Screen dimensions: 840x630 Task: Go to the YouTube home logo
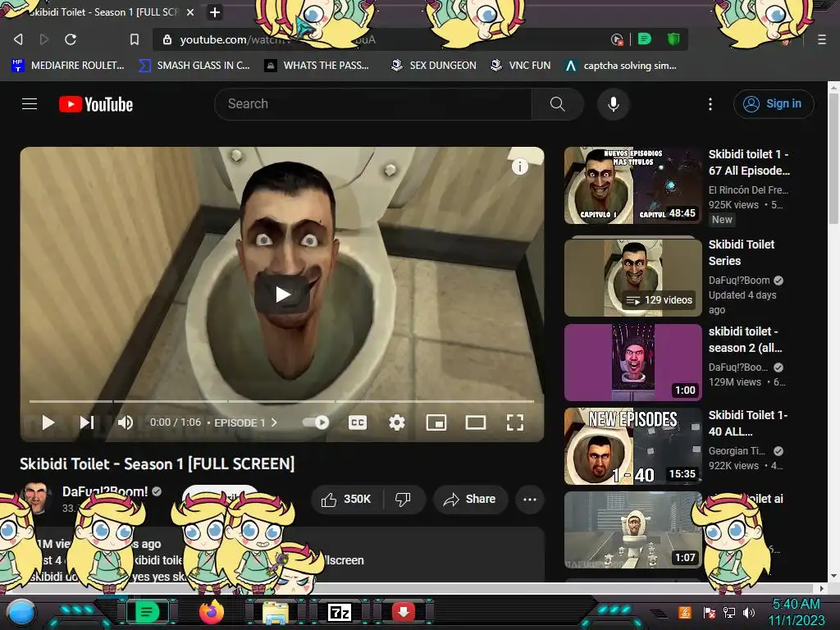tap(96, 104)
